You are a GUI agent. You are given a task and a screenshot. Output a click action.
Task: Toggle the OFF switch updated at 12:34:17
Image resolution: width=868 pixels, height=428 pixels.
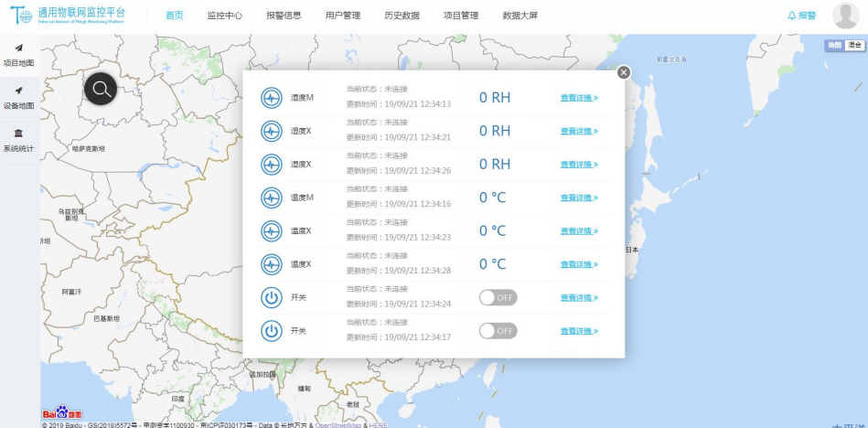tap(498, 330)
